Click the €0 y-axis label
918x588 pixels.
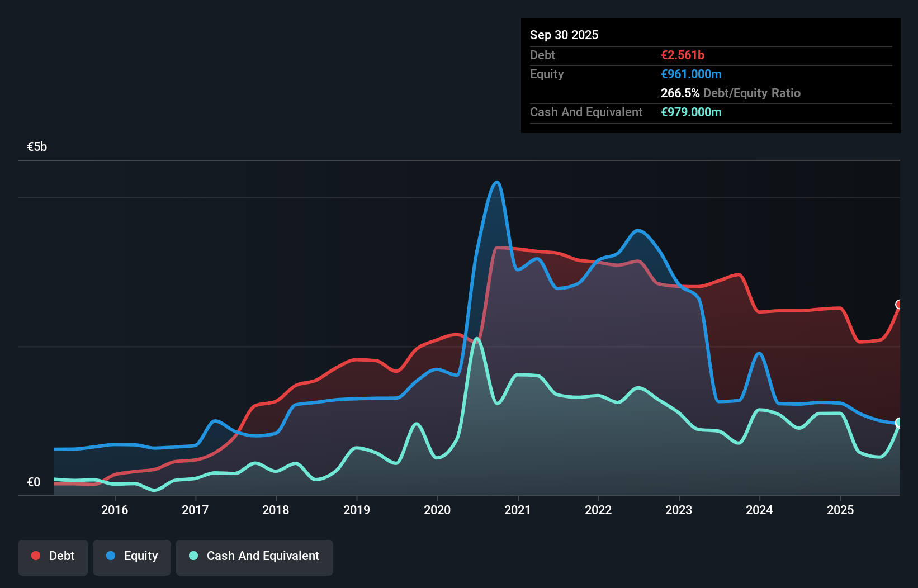[34, 482]
